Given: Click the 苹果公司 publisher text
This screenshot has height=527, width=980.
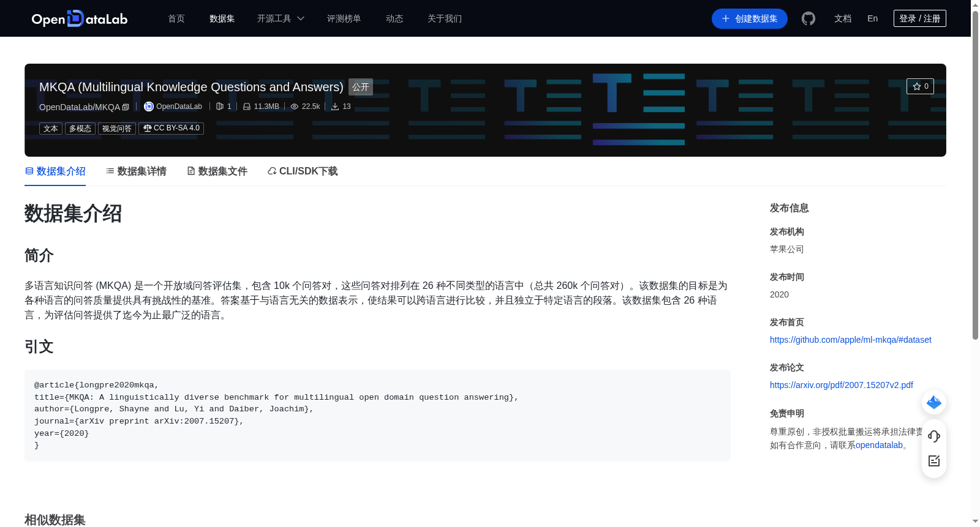Looking at the screenshot, I should click(x=787, y=249).
